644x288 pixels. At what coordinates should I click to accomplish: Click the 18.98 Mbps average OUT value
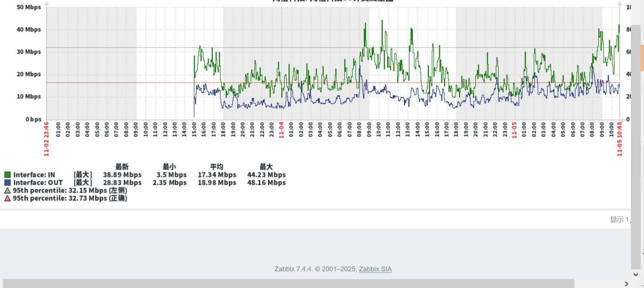(217, 183)
